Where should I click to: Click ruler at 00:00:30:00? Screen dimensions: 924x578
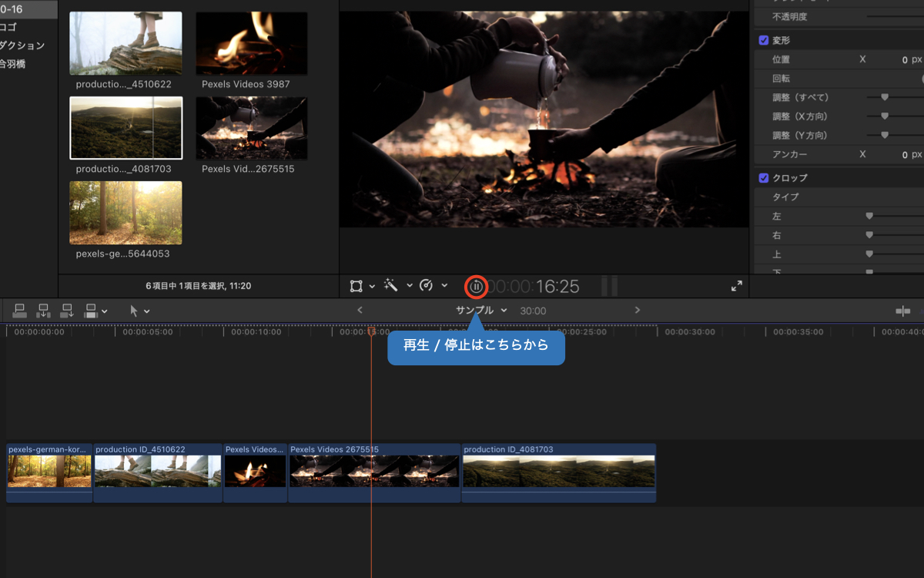(x=689, y=332)
